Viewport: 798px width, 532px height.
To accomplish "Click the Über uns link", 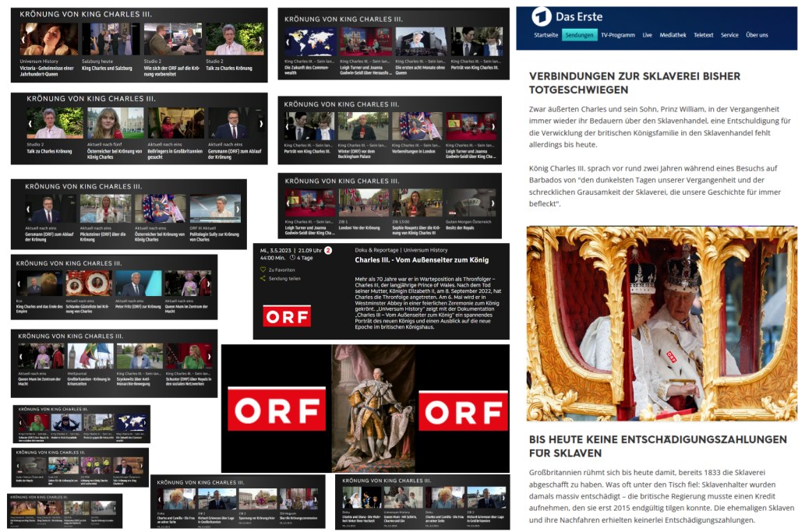I will coord(756,35).
